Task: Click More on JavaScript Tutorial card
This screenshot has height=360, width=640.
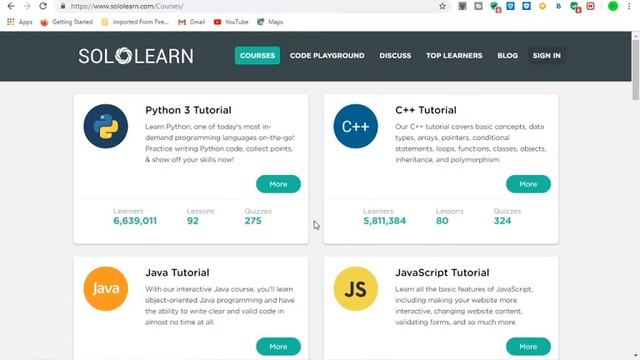Action: point(528,347)
